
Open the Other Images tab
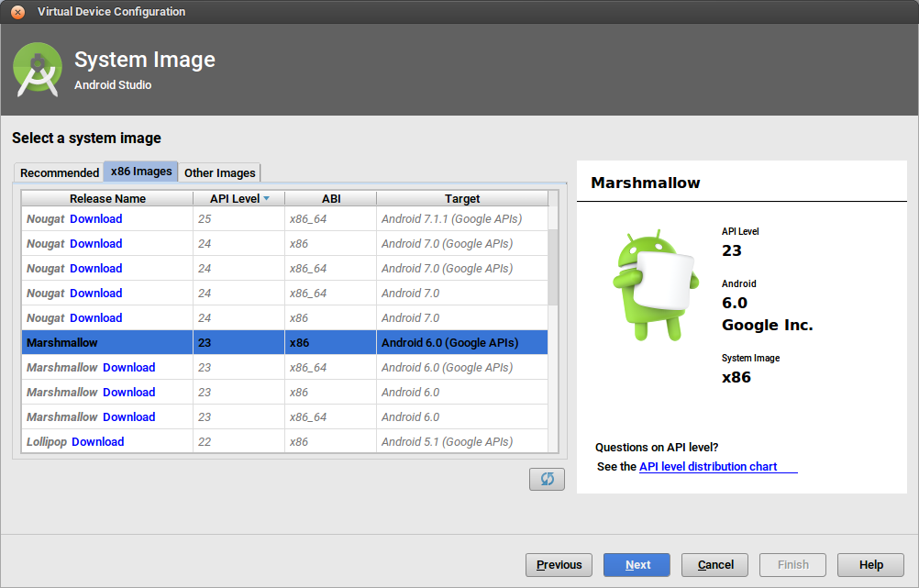click(219, 172)
